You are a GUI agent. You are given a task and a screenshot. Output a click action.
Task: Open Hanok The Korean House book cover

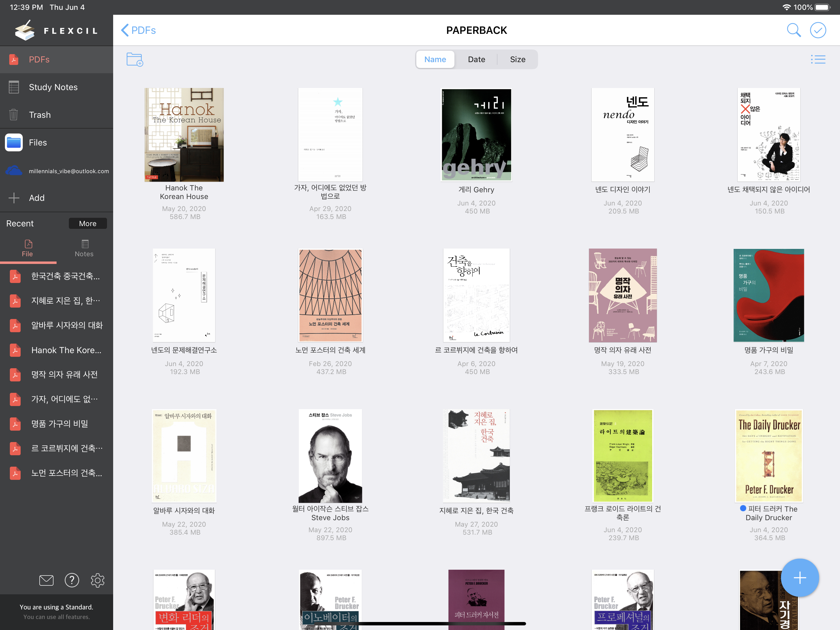click(184, 135)
